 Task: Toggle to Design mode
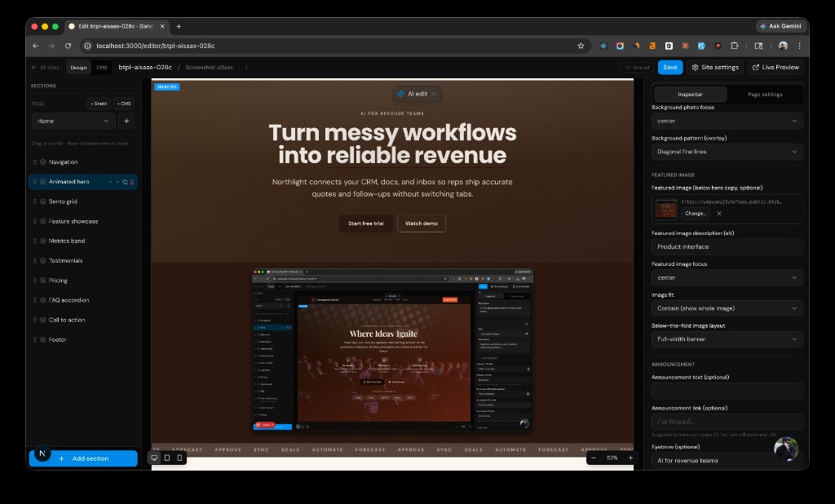coord(78,68)
